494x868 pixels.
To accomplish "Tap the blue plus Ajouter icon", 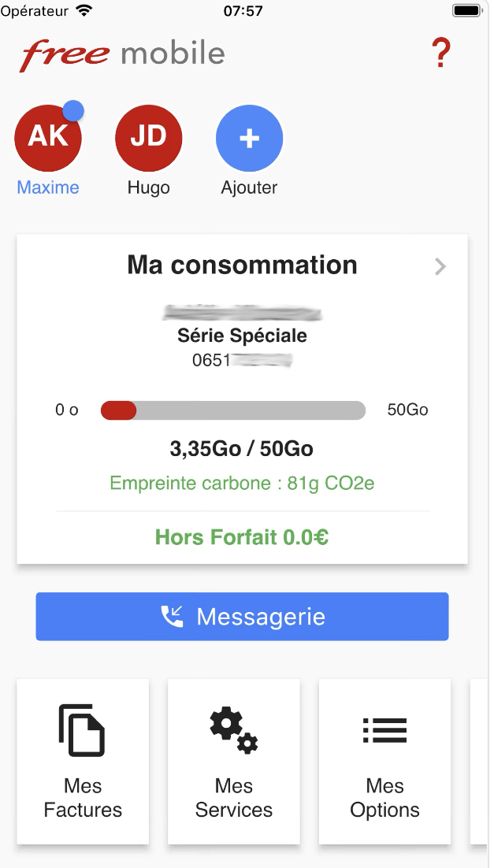I will tap(249, 138).
